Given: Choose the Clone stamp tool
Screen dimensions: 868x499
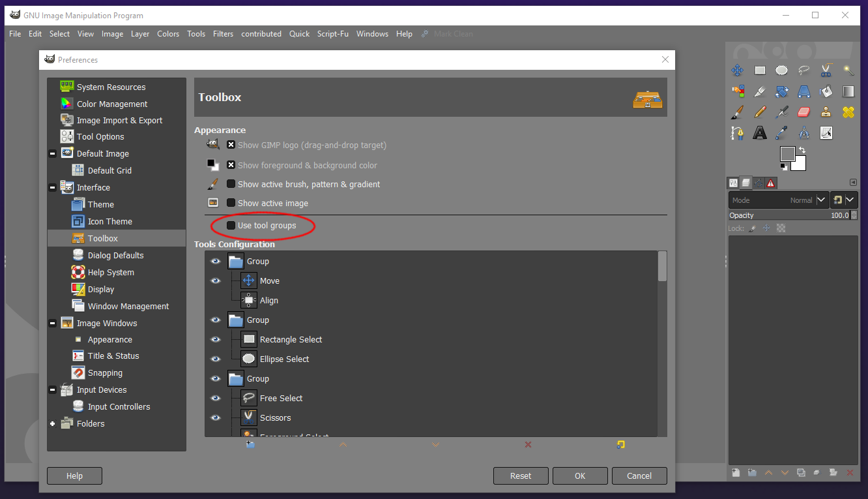Looking at the screenshot, I should pos(826,112).
